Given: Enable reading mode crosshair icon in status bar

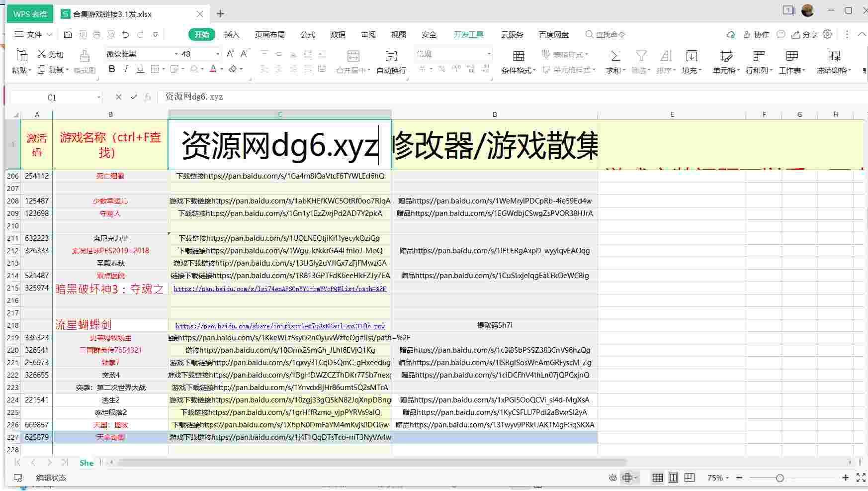Looking at the screenshot, I should tap(627, 478).
